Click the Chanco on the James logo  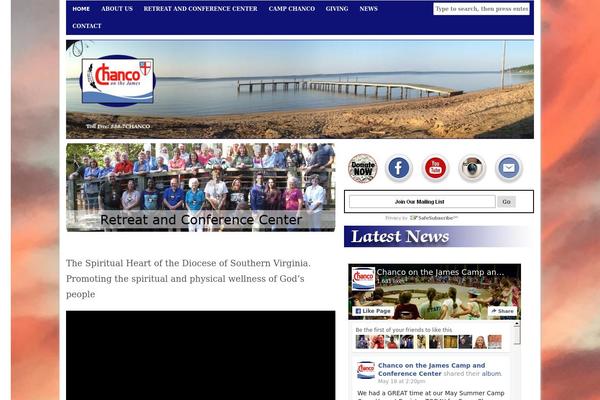pos(117,80)
